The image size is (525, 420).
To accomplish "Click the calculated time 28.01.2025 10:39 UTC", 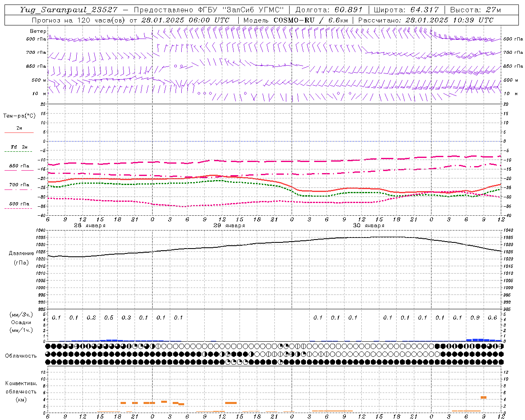I will click(450, 20).
